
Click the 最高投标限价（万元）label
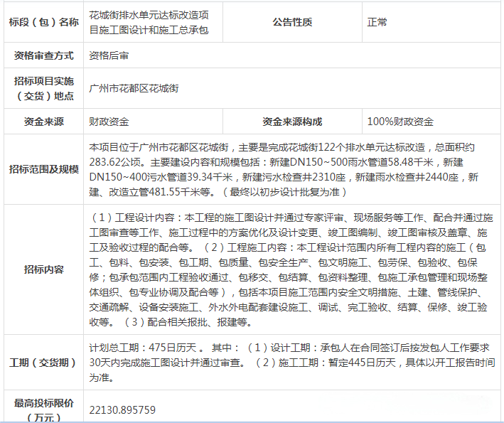pos(44,410)
